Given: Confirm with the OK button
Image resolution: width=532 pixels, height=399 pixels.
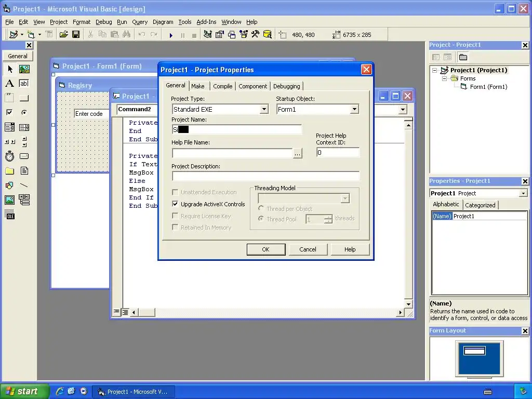Looking at the screenshot, I should (265, 249).
